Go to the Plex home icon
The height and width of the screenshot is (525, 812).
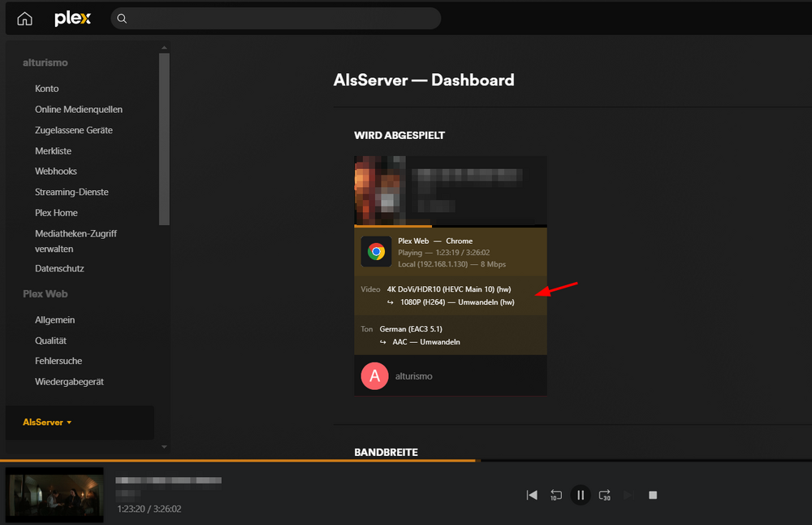24,19
